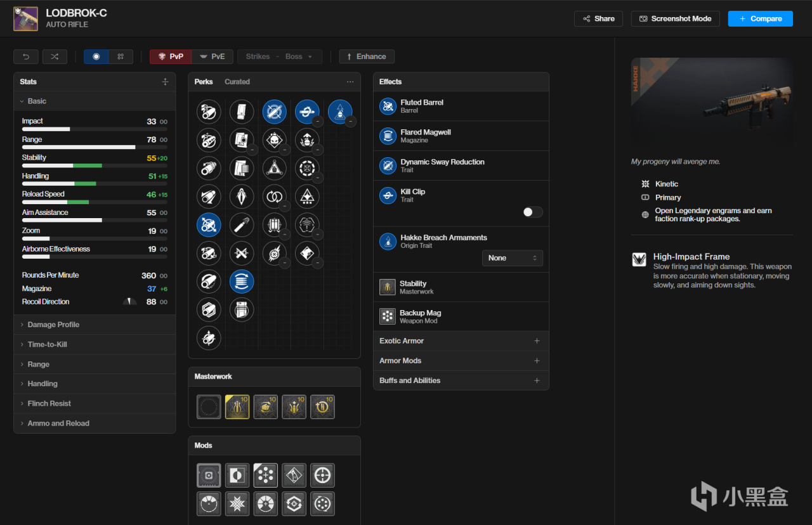Select the Stability masterwork icon

(237, 407)
